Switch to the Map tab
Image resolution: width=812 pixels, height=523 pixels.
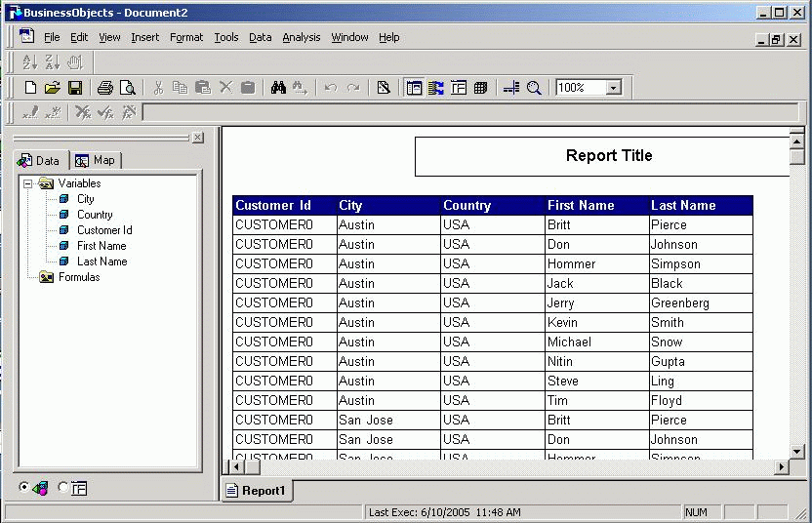[96, 161]
